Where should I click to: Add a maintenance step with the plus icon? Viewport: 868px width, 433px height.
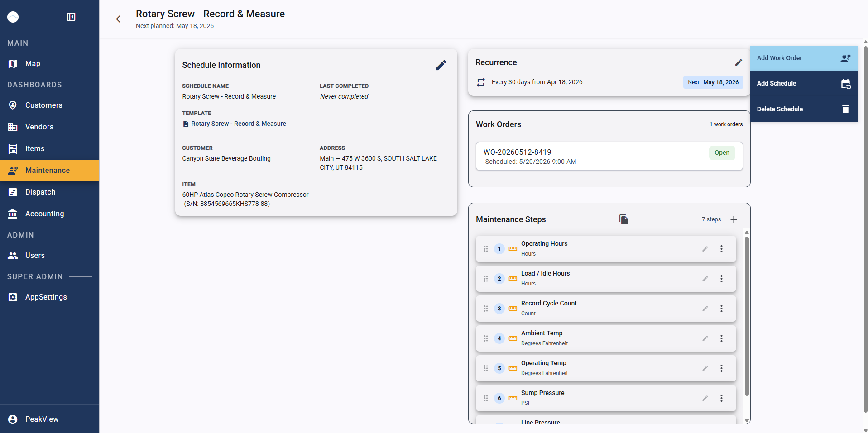pos(734,219)
